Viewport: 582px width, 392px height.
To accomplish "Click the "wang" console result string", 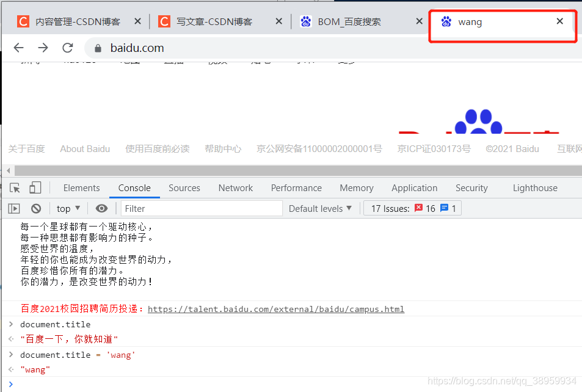I will [x=35, y=370].
